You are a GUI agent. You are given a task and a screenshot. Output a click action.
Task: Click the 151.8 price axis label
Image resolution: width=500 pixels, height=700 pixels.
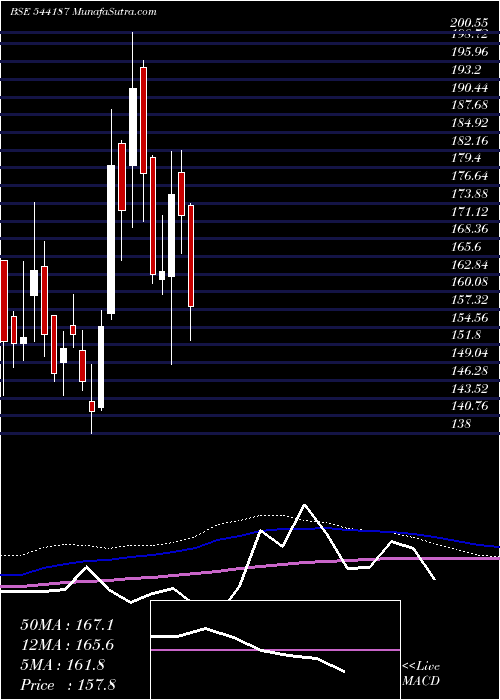point(466,335)
